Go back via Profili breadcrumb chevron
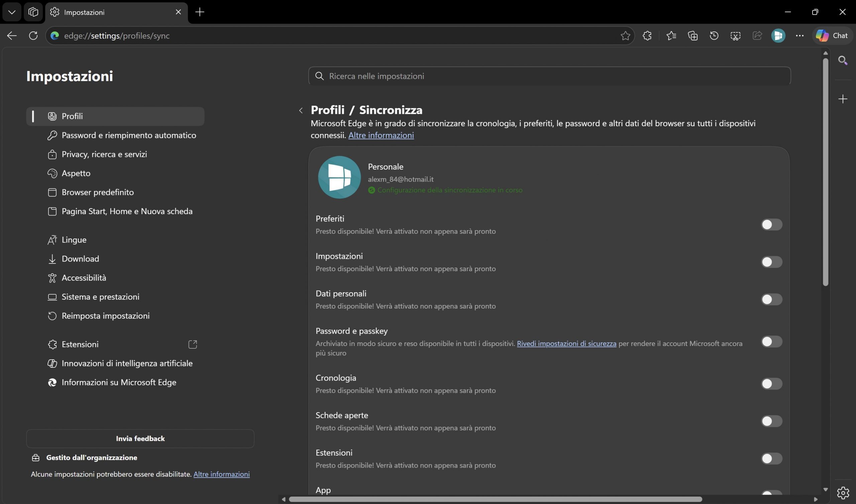 (301, 110)
